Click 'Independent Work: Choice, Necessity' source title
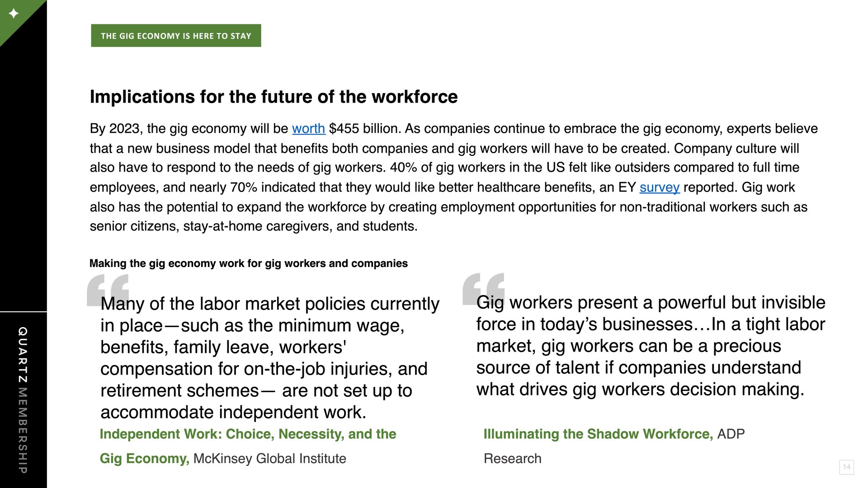Viewport: 868px width, 488px height. (248, 434)
